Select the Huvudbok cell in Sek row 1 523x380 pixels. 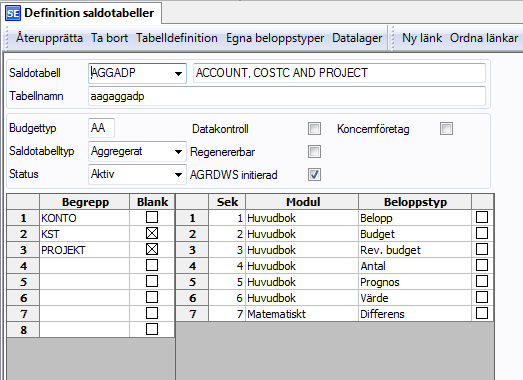click(x=302, y=218)
